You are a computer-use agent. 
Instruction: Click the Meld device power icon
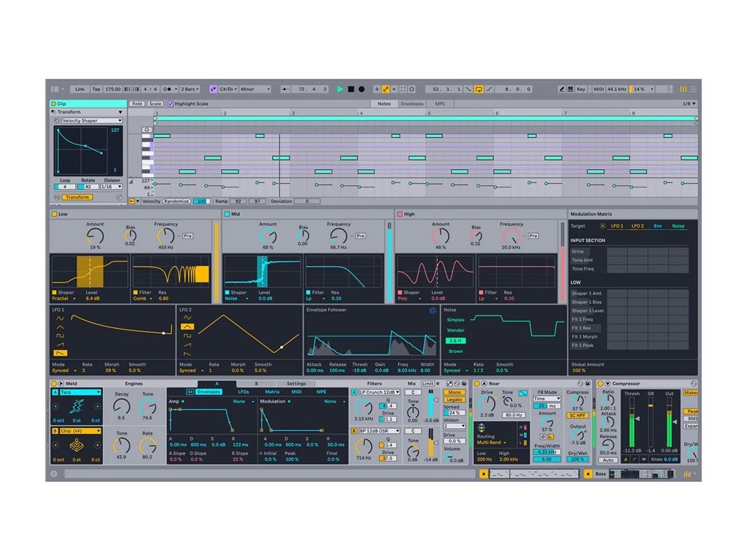tap(54, 384)
